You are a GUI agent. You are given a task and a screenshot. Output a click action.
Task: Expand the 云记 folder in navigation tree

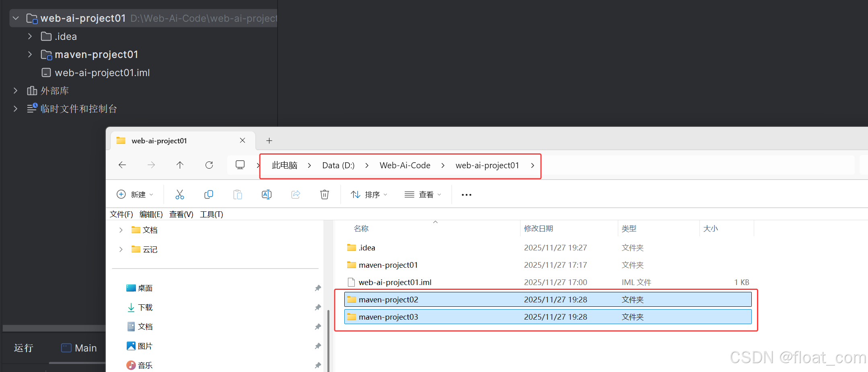pos(121,250)
